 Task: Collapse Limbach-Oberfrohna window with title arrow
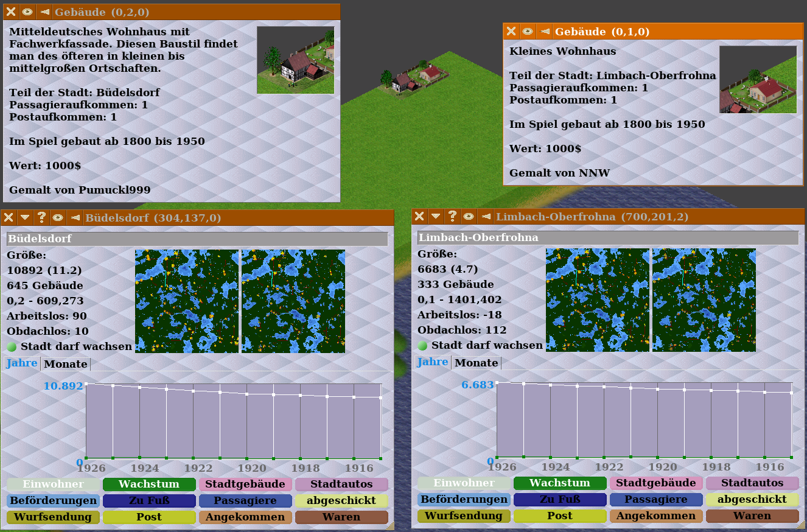(436, 216)
